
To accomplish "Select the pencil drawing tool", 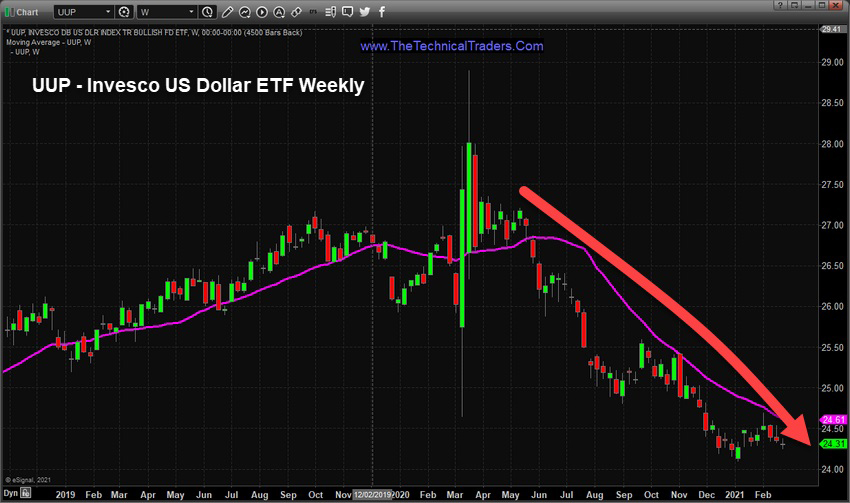I will (228, 12).
